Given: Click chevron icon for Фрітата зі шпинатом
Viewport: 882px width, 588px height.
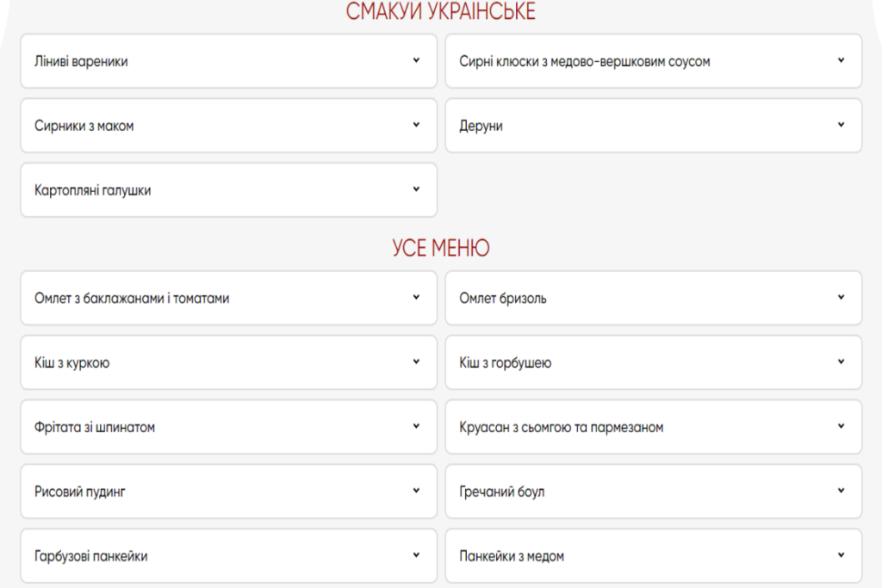Looking at the screenshot, I should coord(416,426).
